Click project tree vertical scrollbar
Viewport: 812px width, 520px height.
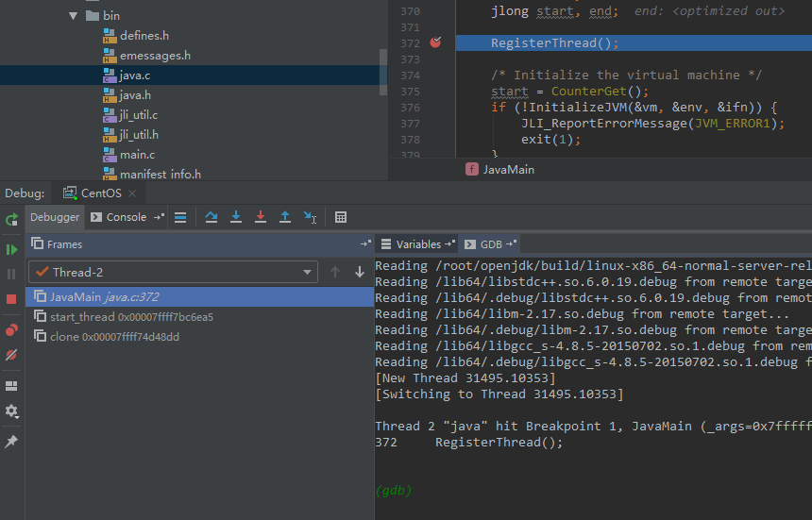tap(383, 72)
